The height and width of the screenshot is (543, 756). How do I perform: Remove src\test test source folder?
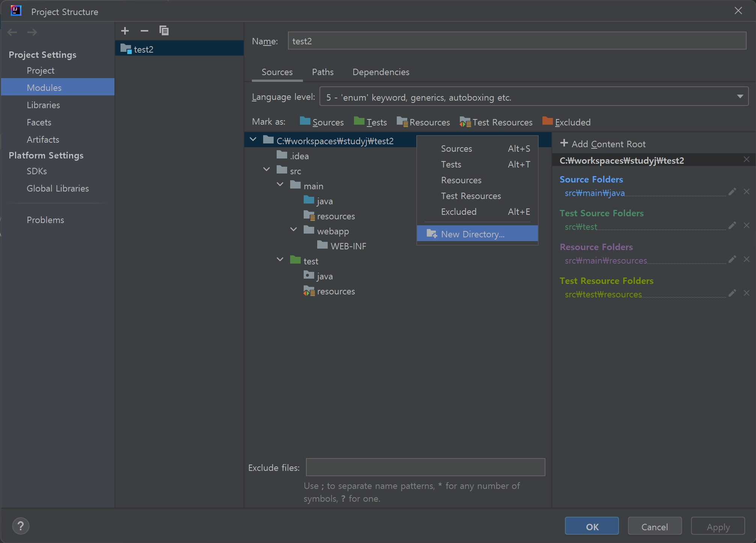747,225
